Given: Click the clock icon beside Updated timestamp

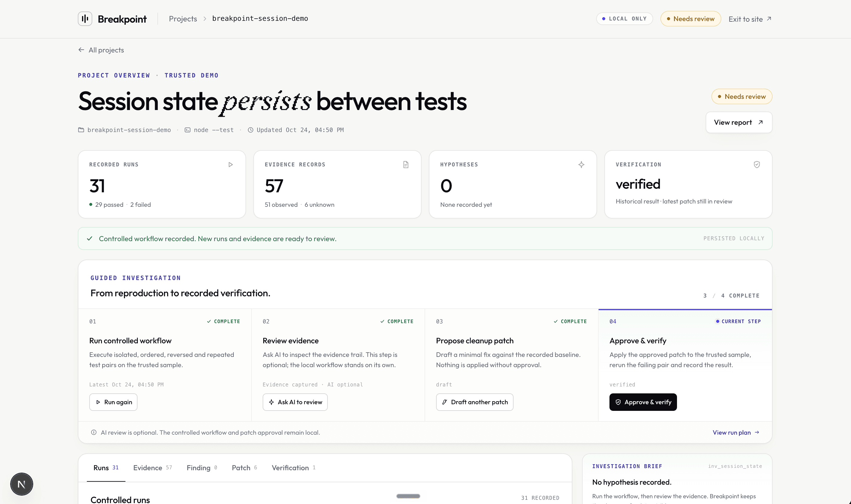Looking at the screenshot, I should point(250,130).
